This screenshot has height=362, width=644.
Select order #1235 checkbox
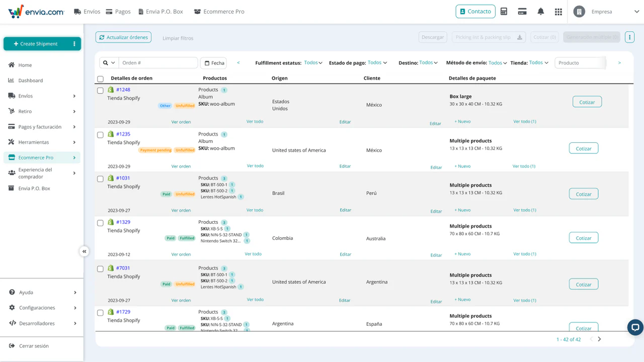[100, 135]
